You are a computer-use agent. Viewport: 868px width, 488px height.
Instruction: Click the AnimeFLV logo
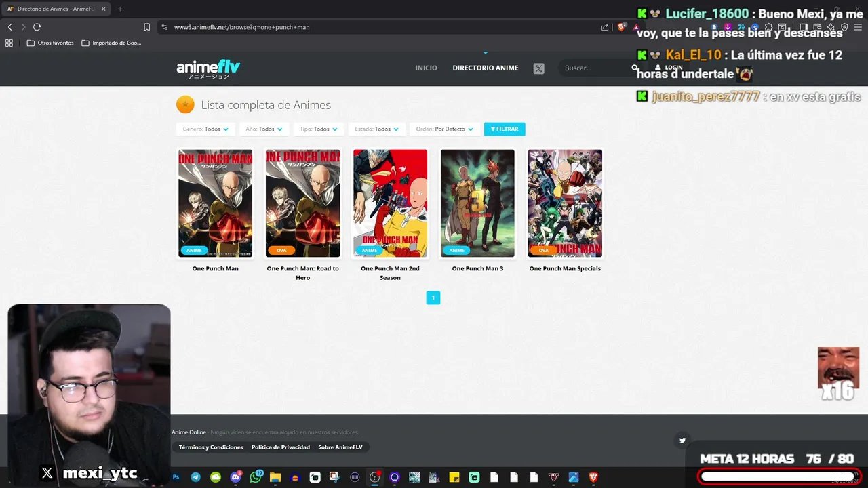click(208, 68)
